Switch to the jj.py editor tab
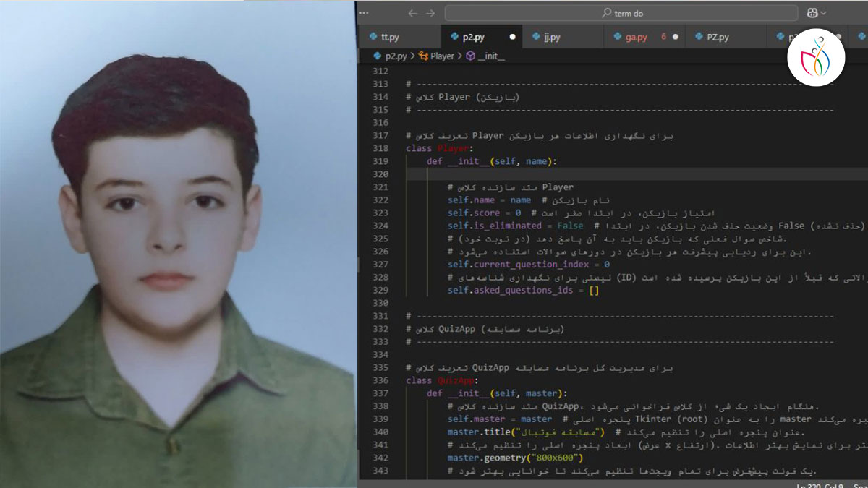Screen dimensions: 868x488 (551, 37)
